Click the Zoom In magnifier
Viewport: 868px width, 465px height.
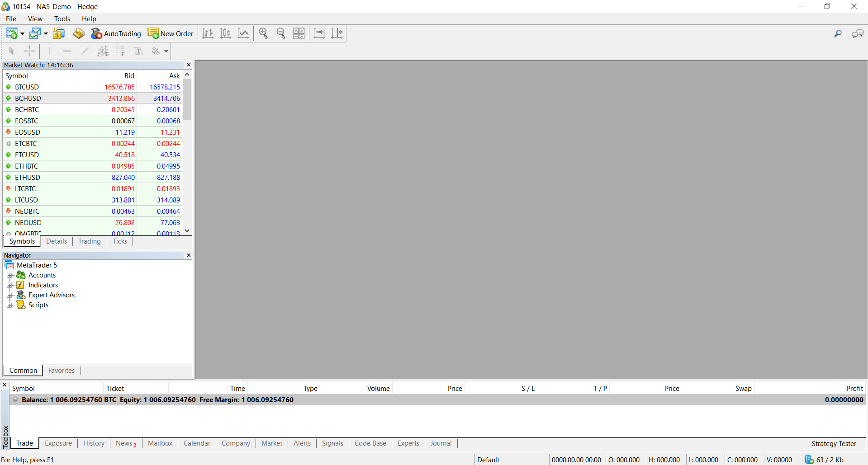[x=263, y=33]
